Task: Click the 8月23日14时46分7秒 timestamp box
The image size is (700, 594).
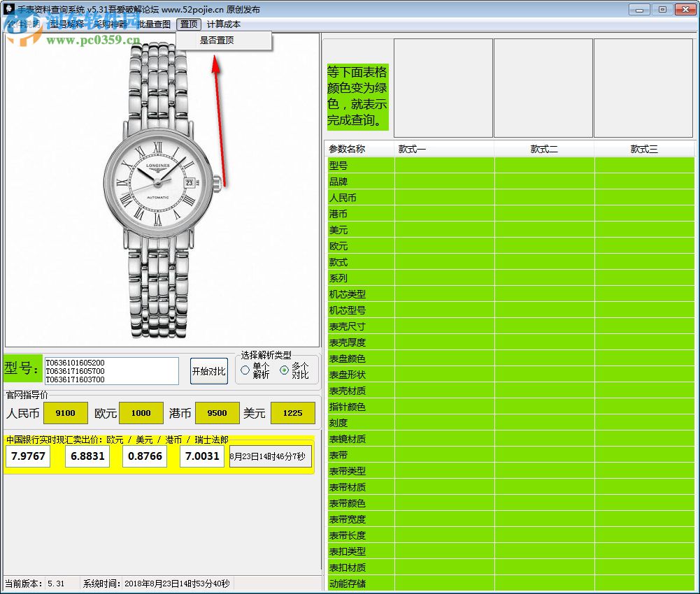Action: point(271,456)
